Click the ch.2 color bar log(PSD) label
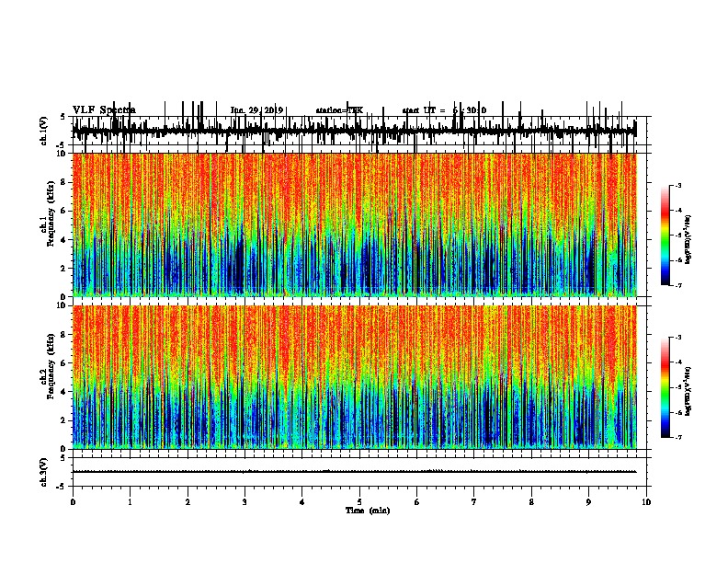 click(688, 391)
